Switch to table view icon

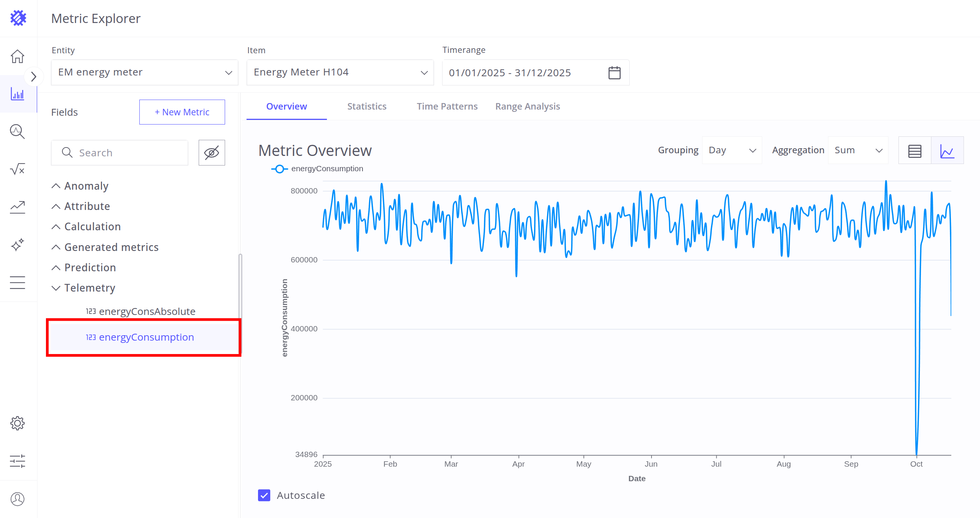(x=915, y=151)
